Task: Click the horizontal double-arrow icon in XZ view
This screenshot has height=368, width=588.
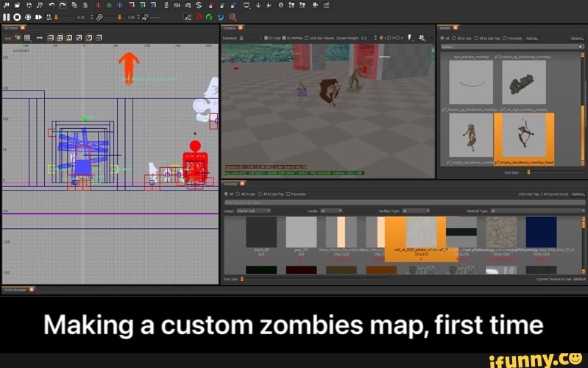Action: click(x=40, y=38)
